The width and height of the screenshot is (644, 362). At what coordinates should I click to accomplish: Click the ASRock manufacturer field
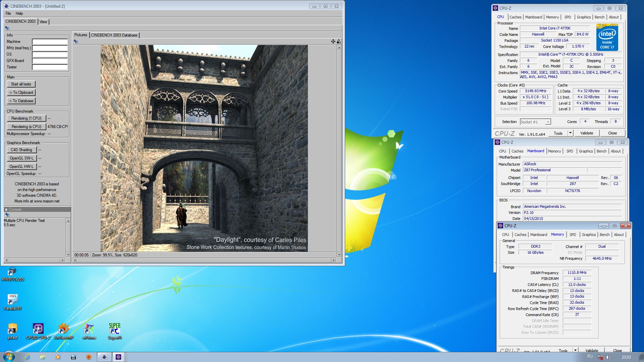pyautogui.click(x=572, y=164)
